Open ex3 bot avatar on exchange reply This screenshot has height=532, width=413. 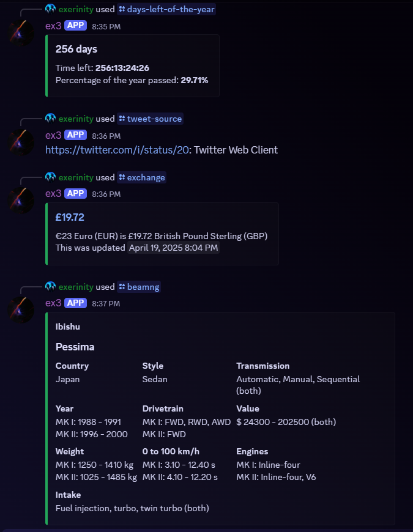coord(21,201)
